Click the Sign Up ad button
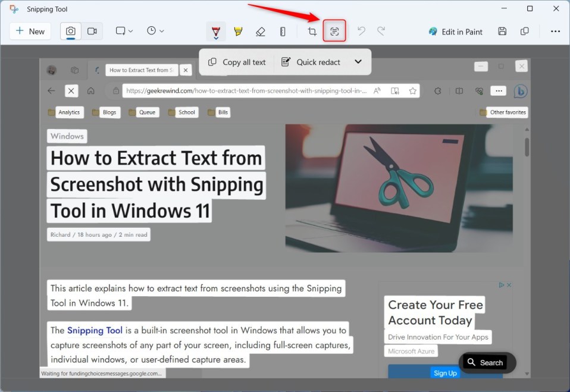Viewport: 570px width, 392px height. click(445, 373)
